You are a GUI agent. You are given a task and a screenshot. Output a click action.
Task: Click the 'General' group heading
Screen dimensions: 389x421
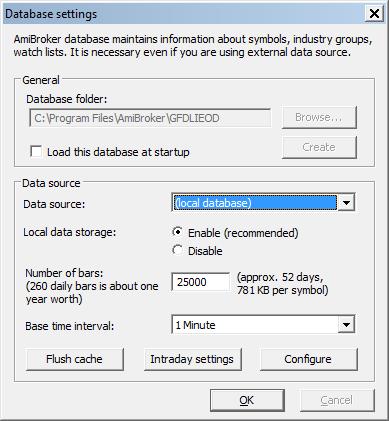(41, 80)
